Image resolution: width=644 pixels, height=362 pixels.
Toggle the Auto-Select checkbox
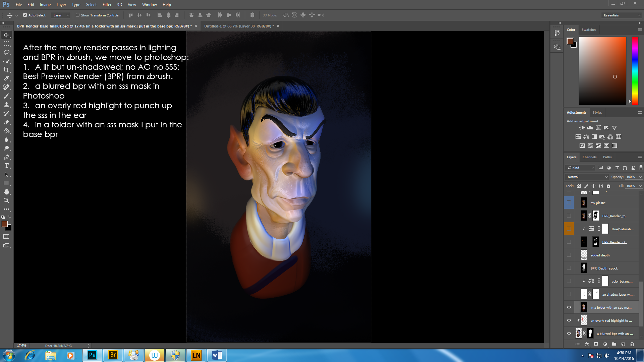tap(25, 15)
